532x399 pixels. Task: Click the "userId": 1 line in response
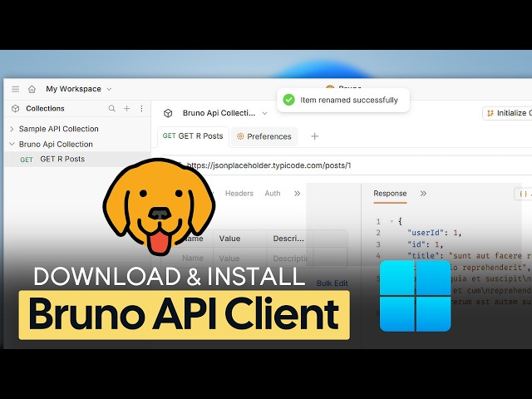pyautogui.click(x=434, y=233)
